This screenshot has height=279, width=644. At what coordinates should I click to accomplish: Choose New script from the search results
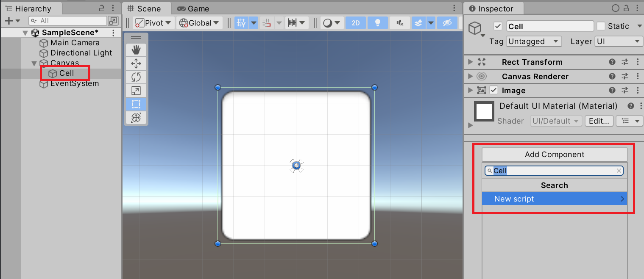554,199
